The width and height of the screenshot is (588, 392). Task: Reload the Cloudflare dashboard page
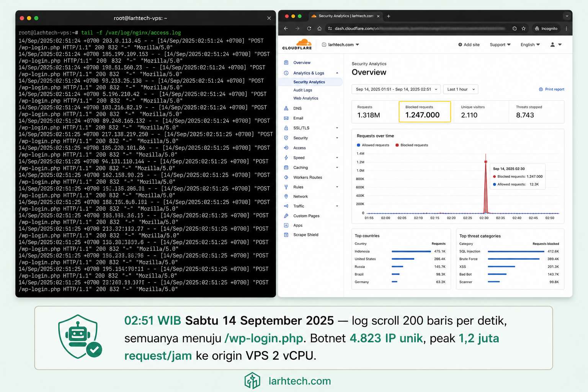click(x=309, y=28)
